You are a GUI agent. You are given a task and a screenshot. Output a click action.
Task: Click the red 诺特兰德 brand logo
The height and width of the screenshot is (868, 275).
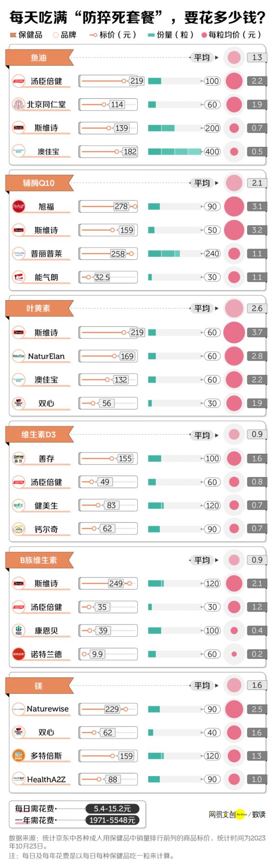point(18,654)
